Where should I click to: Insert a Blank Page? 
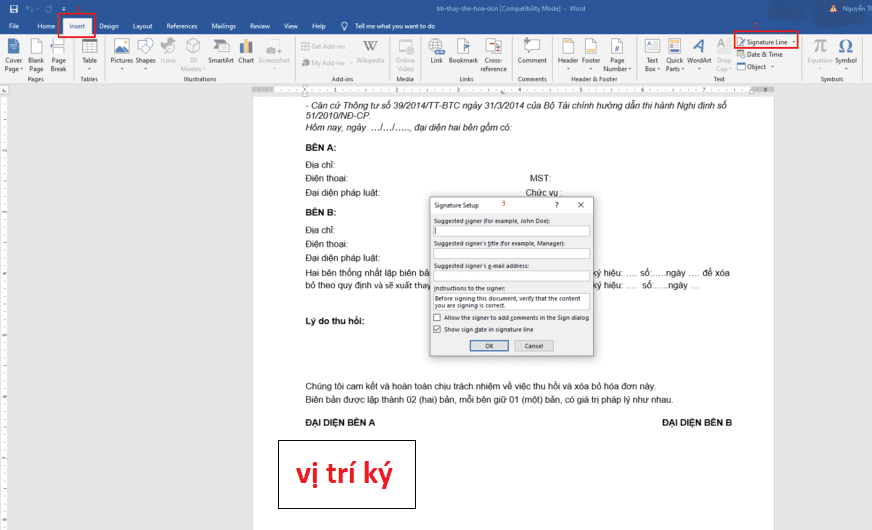click(36, 56)
